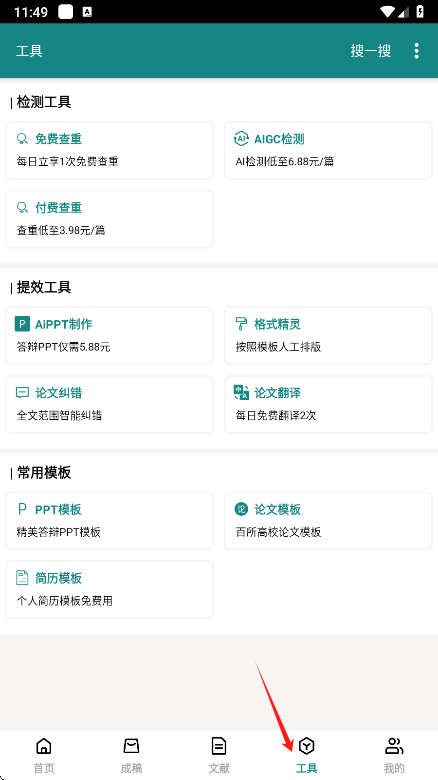Open the three-dot overflow menu
The height and width of the screenshot is (780, 438).
click(416, 51)
